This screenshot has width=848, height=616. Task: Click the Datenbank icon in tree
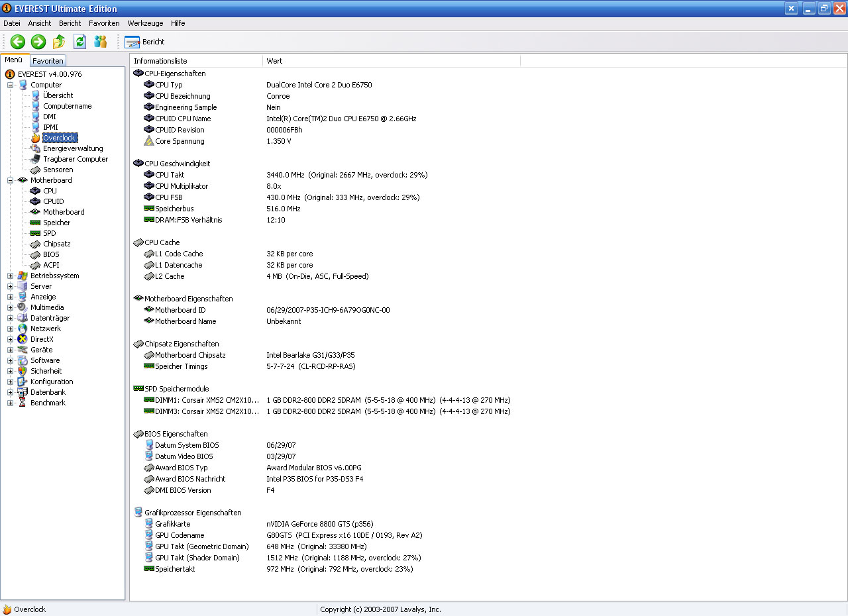click(23, 392)
